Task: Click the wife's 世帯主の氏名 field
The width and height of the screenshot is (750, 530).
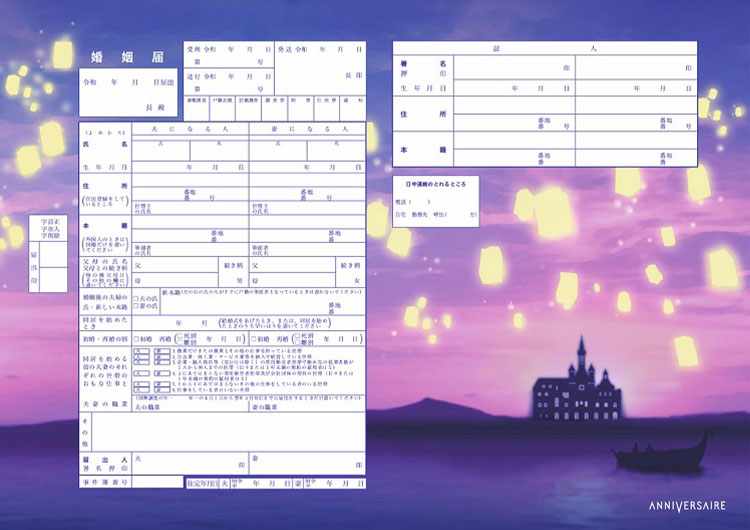Action: tap(308, 208)
